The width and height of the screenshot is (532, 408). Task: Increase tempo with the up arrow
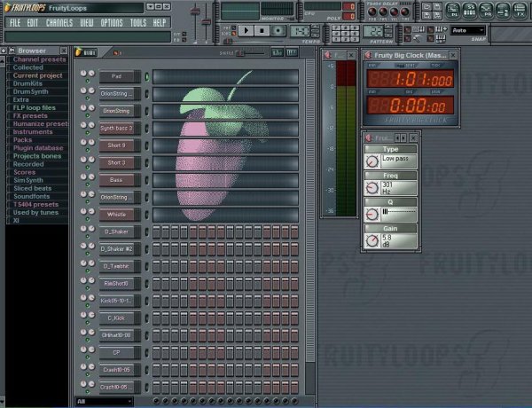click(x=316, y=27)
